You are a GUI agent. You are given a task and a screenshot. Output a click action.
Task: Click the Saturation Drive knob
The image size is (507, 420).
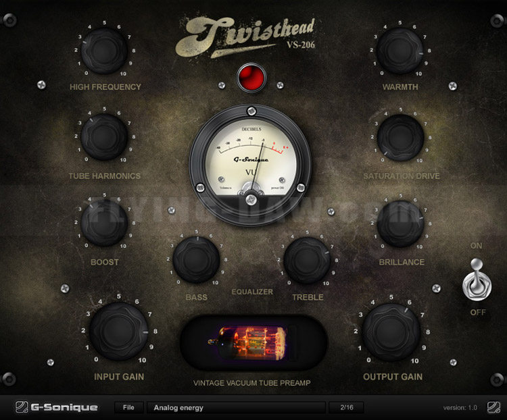point(400,138)
